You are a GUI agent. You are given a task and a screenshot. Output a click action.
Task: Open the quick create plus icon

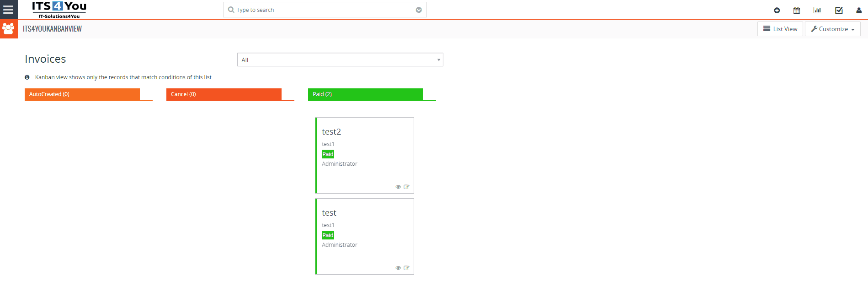pos(777,10)
